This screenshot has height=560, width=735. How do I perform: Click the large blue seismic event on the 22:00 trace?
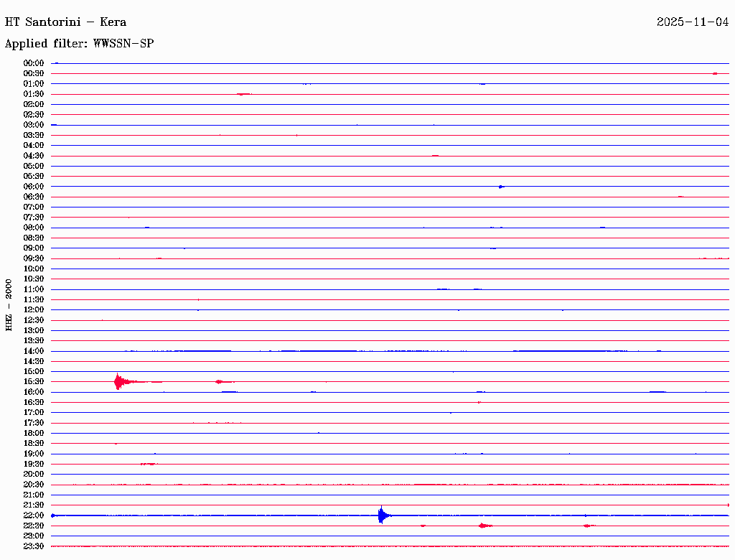point(383,515)
